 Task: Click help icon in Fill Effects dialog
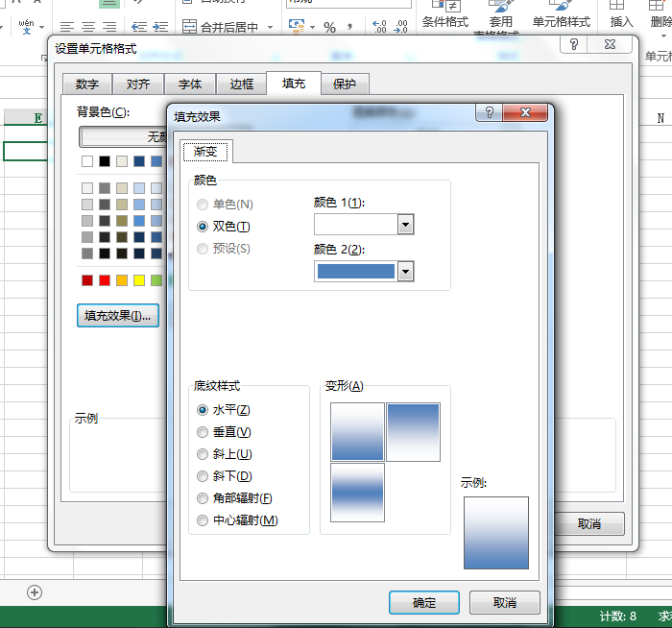489,112
